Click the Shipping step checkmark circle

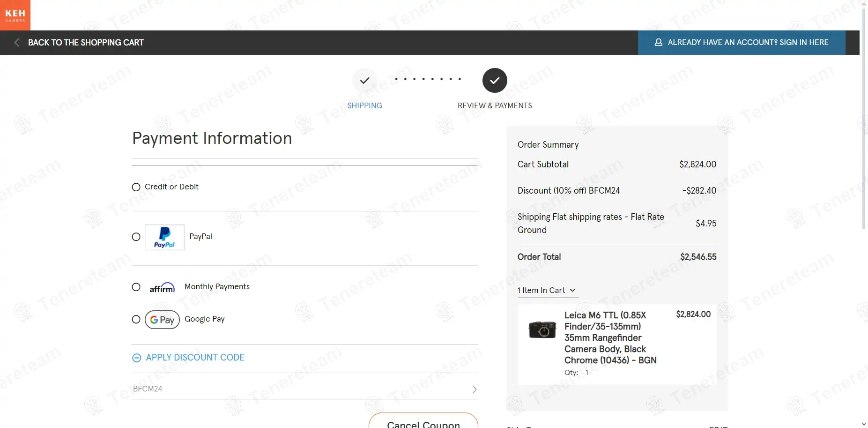click(x=364, y=80)
